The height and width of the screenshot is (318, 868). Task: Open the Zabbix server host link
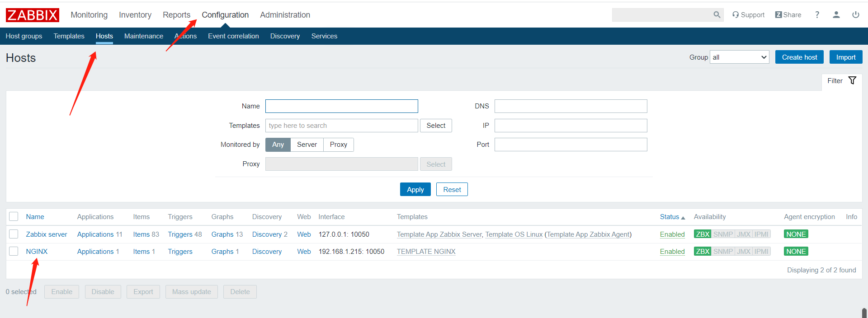point(47,234)
